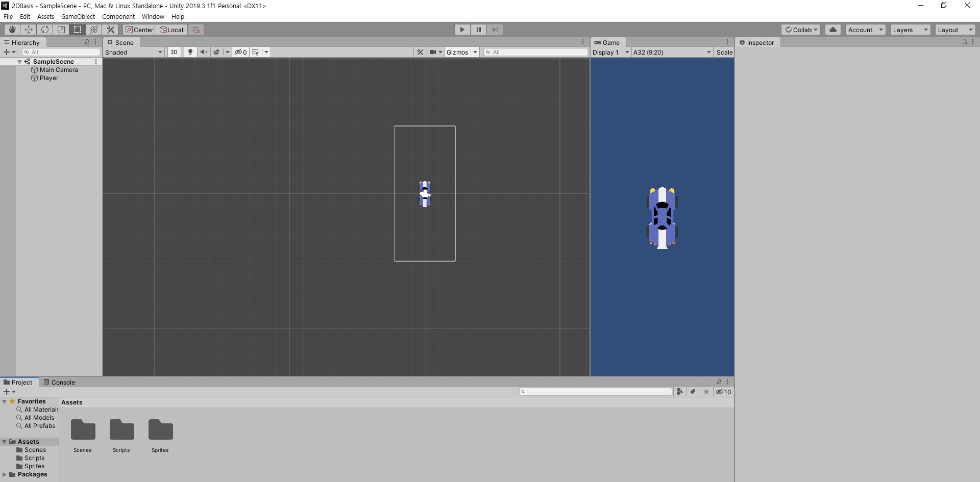980x482 pixels.
Task: Search by Type filter icon
Action: (x=679, y=392)
